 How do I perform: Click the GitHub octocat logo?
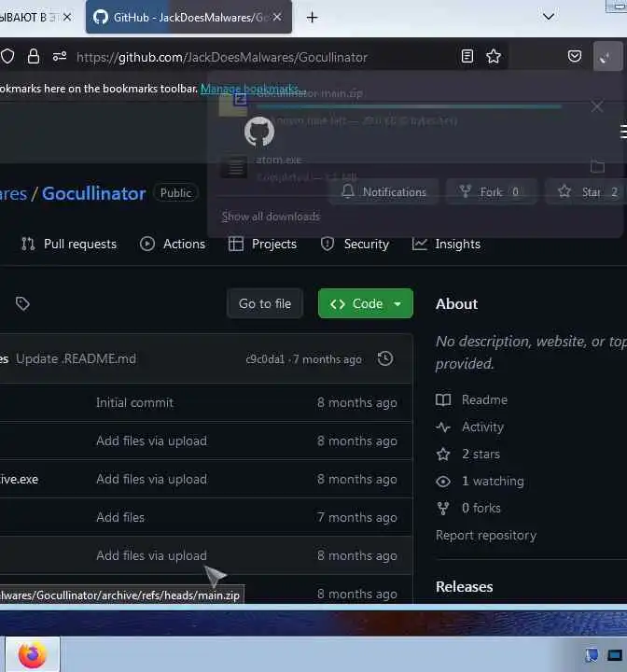tap(259, 132)
